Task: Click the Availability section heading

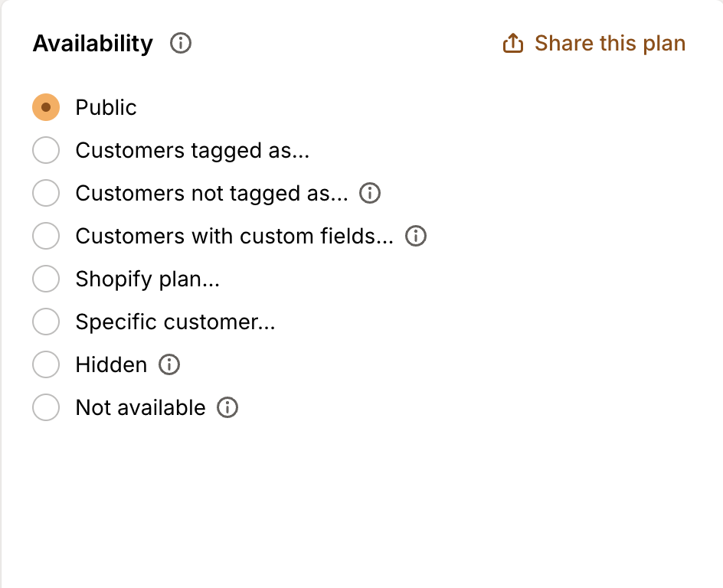Action: (x=93, y=44)
